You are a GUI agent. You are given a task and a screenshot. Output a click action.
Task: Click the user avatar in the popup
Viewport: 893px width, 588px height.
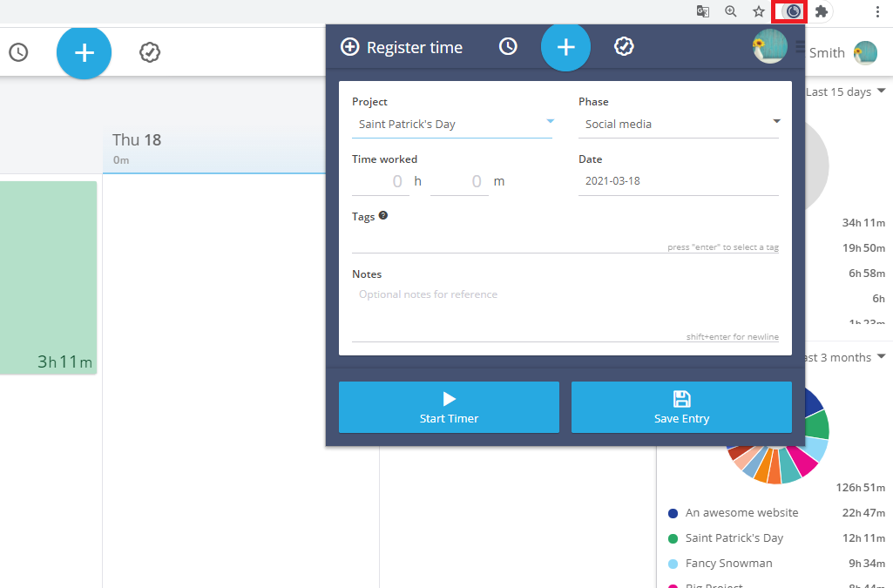(769, 47)
